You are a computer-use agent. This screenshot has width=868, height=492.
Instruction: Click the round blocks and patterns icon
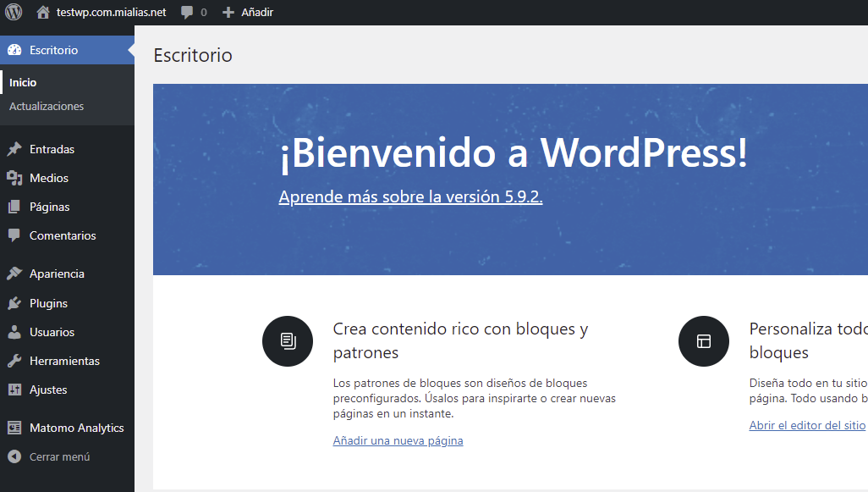(x=288, y=341)
